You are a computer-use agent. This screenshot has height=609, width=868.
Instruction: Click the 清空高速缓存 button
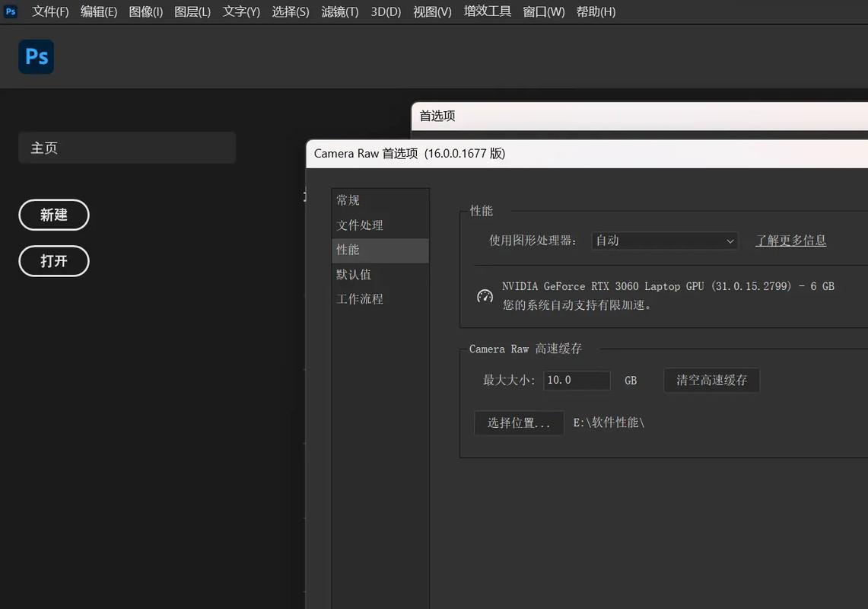click(x=712, y=380)
